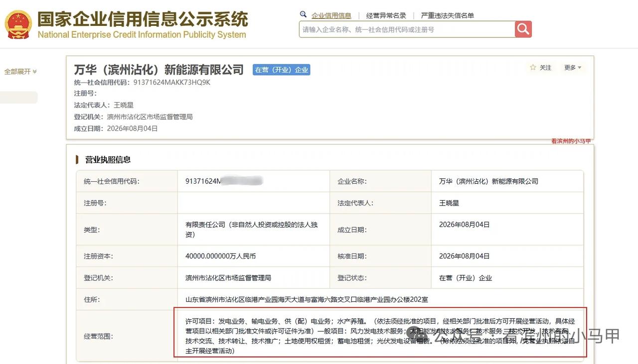Click 登记状态 value 在营（开业）企业
This screenshot has height=364, width=638.
pos(466,277)
